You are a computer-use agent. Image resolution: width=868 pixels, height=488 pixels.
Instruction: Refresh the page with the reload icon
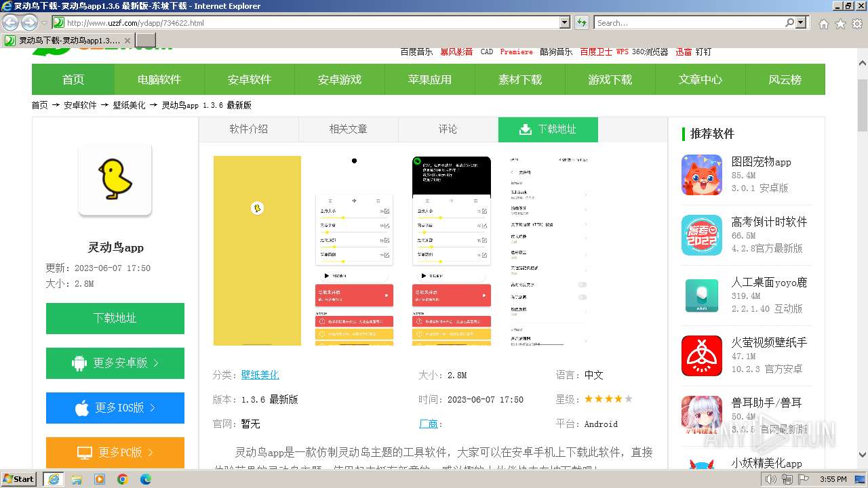click(582, 22)
